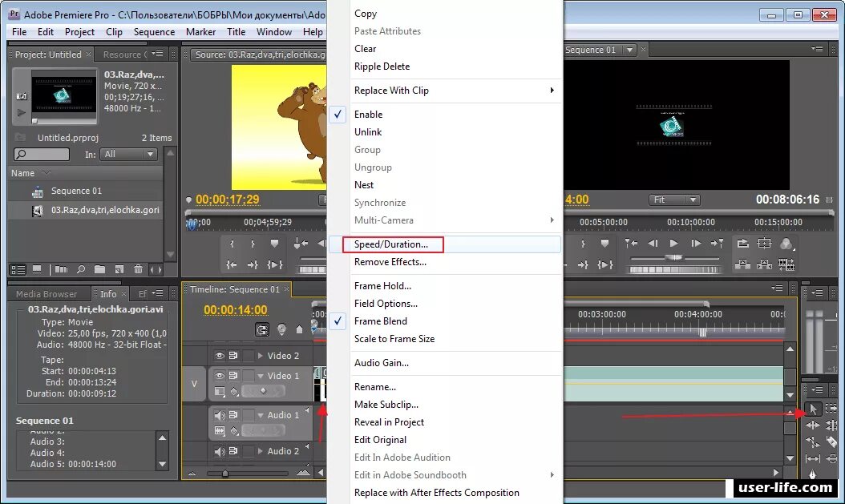
Task: Play the sequence in Program monitor
Action: tap(673, 244)
